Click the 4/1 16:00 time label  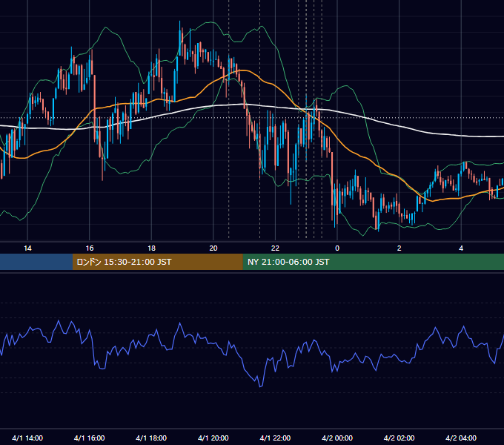90,438
